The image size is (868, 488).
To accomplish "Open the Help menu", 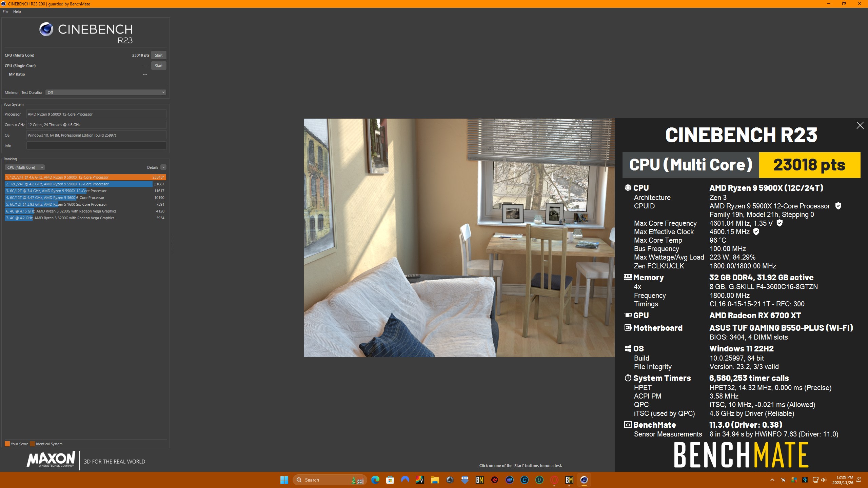I will coord(17,12).
